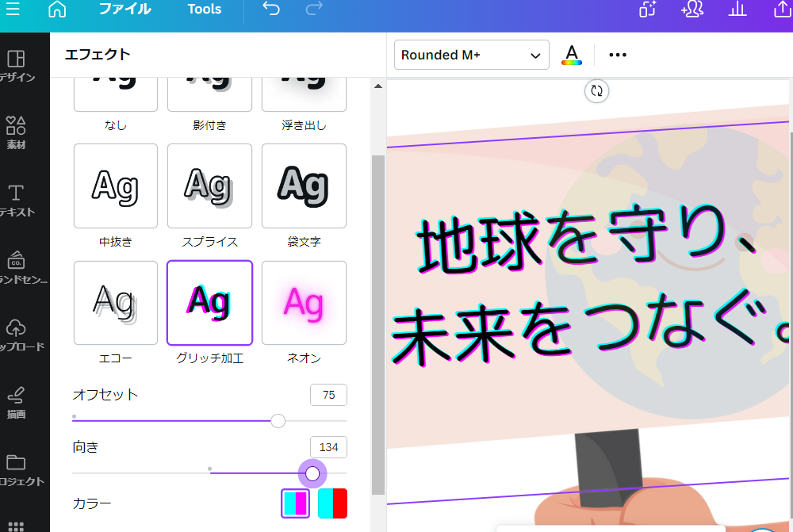The image size is (793, 532).
Task: Open the more options ellipsis menu
Action: (618, 55)
